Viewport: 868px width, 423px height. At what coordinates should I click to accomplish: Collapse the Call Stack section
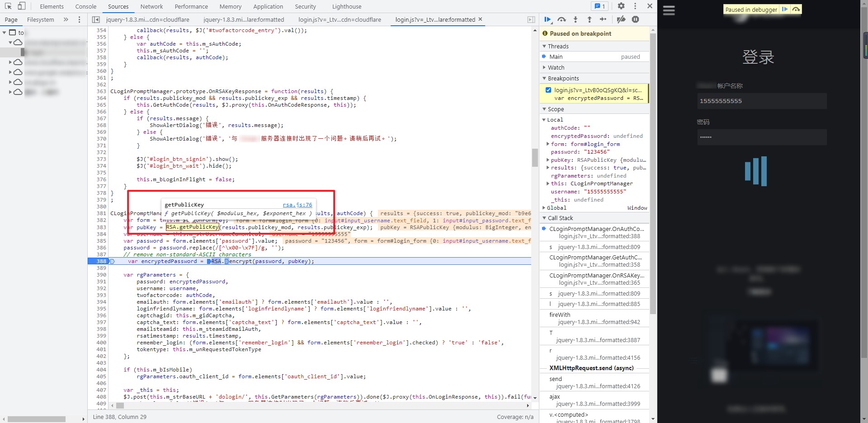coord(560,218)
